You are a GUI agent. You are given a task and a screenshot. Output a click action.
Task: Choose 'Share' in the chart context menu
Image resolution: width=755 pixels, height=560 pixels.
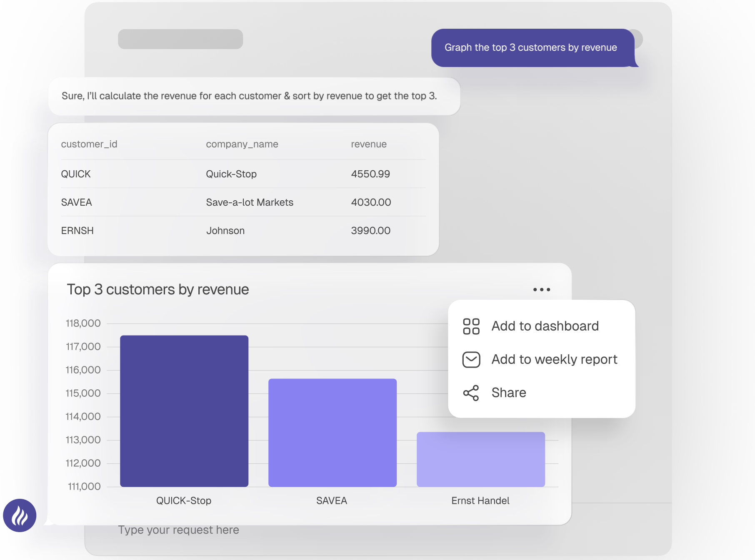click(x=508, y=392)
